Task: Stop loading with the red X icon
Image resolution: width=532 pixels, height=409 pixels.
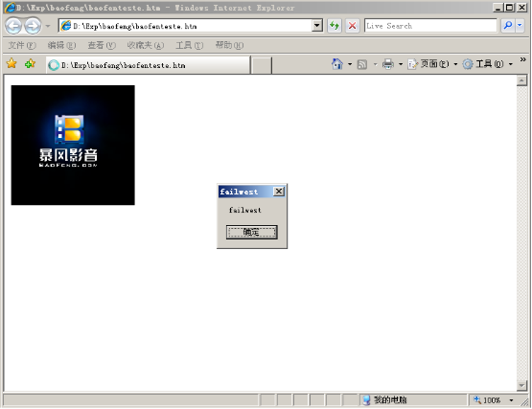Action: click(353, 26)
